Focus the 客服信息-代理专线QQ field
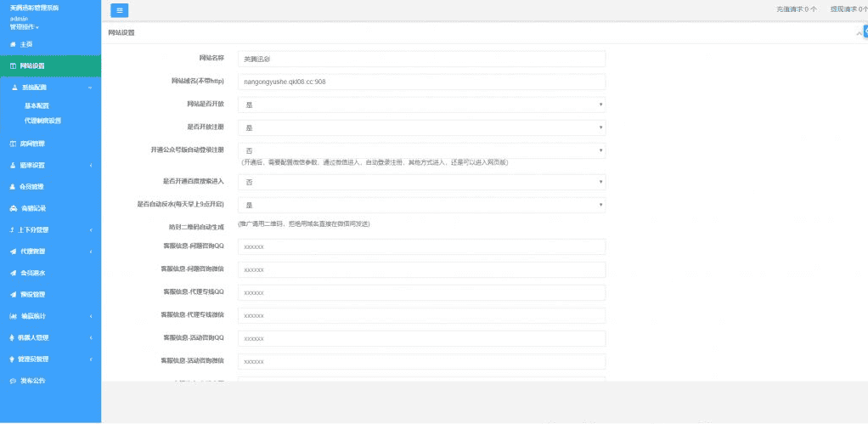The width and height of the screenshot is (868, 424). click(422, 293)
